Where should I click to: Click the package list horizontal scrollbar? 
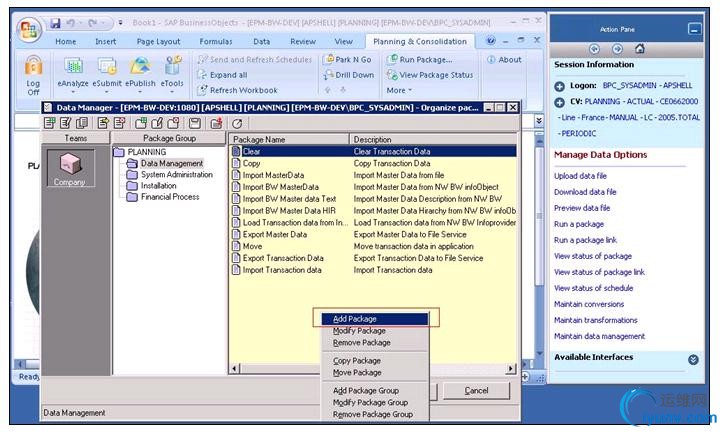click(373, 369)
